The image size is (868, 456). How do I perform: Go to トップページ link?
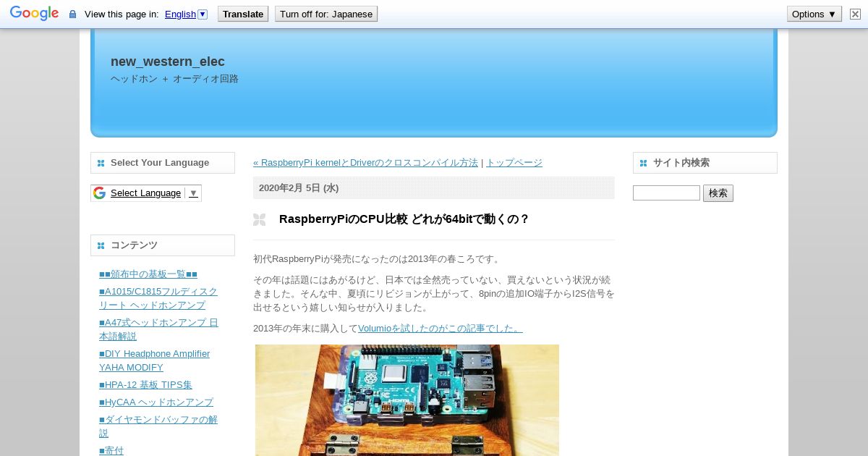pyautogui.click(x=514, y=163)
